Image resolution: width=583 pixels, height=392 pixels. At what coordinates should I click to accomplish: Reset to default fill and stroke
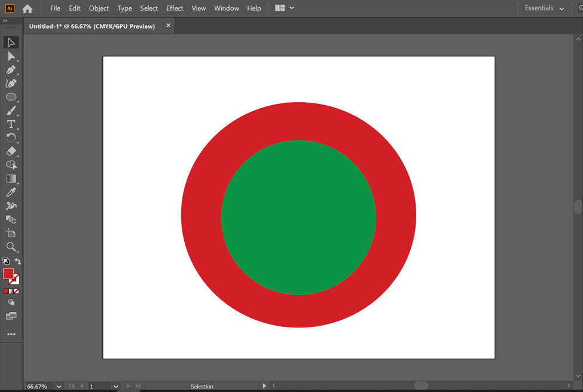[6, 262]
